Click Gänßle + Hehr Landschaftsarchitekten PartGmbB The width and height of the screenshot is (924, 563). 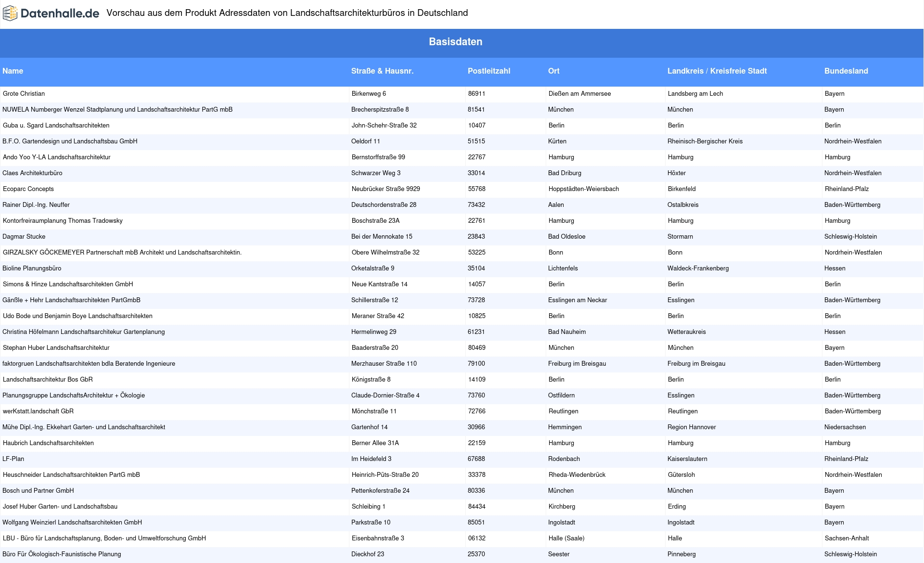71,300
